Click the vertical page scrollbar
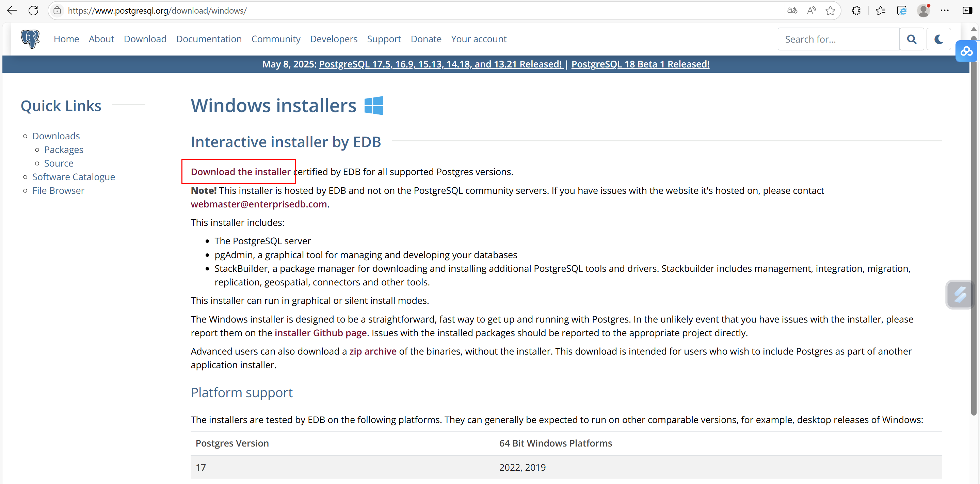Image resolution: width=980 pixels, height=484 pixels. point(974,229)
